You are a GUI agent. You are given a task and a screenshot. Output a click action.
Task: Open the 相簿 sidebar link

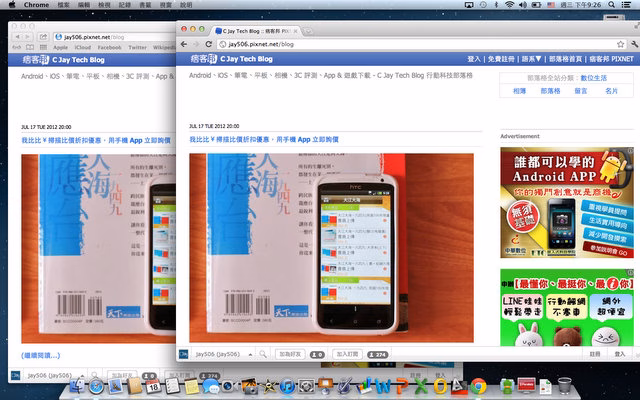519,91
